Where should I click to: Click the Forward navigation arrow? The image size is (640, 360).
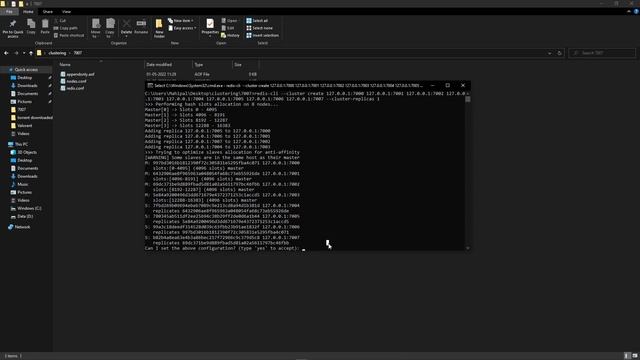click(x=16, y=53)
